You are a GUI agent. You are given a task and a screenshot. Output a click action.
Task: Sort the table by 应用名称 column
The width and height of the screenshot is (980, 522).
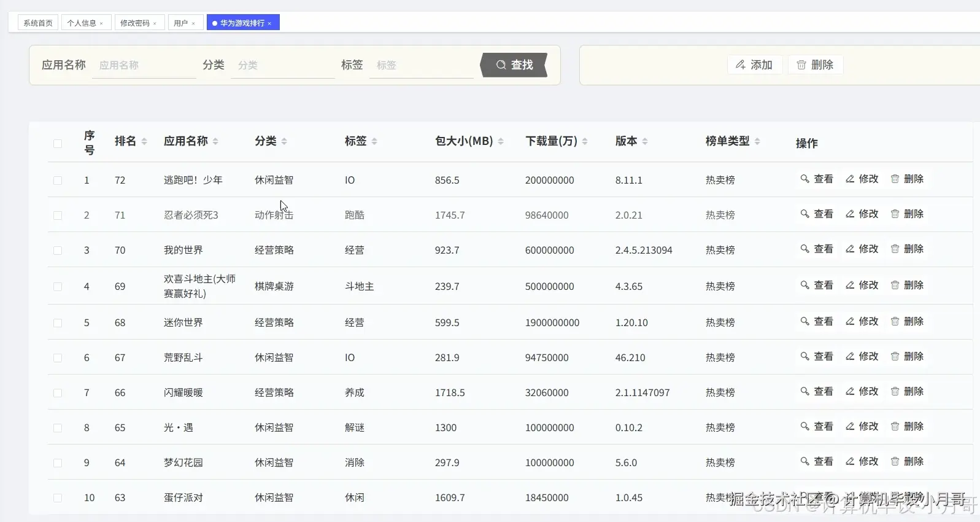coord(215,141)
